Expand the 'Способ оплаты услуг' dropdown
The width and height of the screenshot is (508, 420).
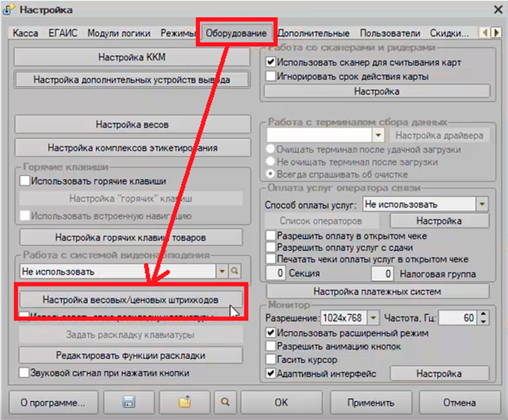[482, 204]
